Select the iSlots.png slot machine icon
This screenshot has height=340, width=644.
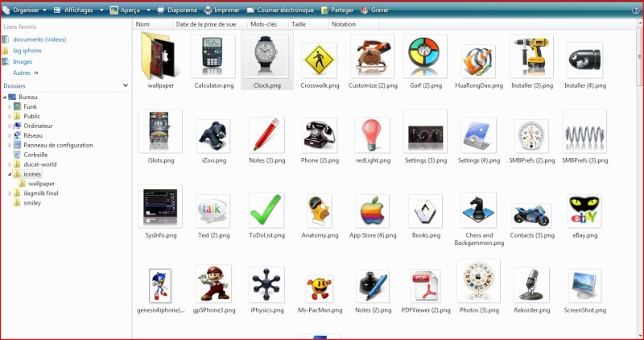pyautogui.click(x=160, y=131)
